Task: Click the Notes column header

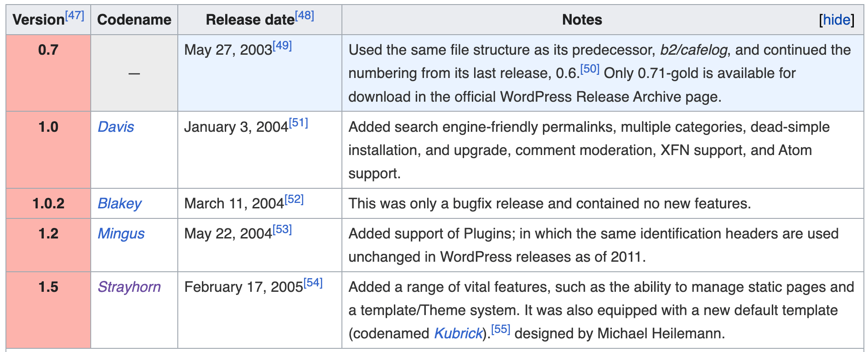Action: tap(582, 20)
